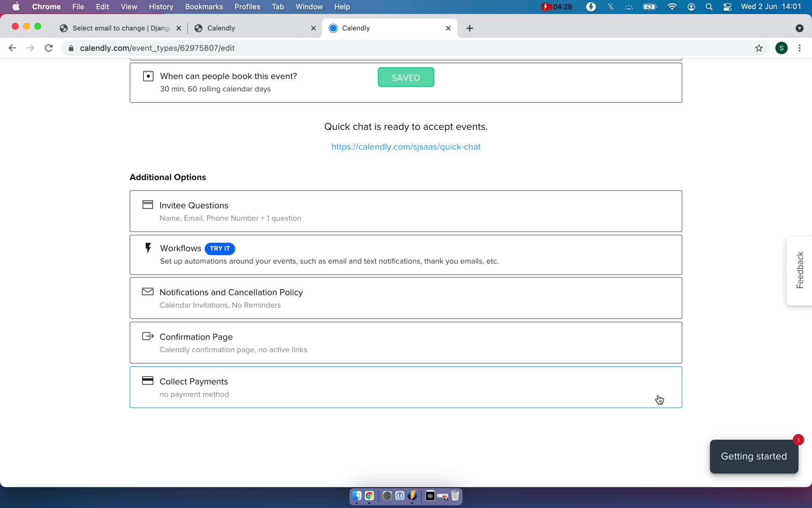Image resolution: width=812 pixels, height=508 pixels.
Task: Click the SAVED confirmation button
Action: coord(406,77)
